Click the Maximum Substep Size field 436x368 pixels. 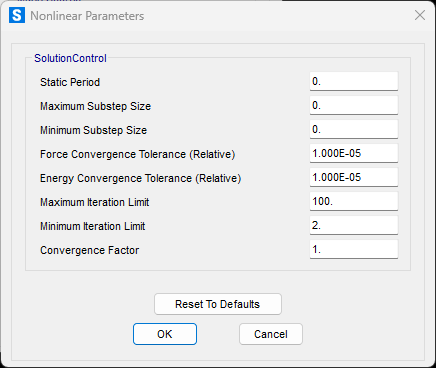[354, 105]
